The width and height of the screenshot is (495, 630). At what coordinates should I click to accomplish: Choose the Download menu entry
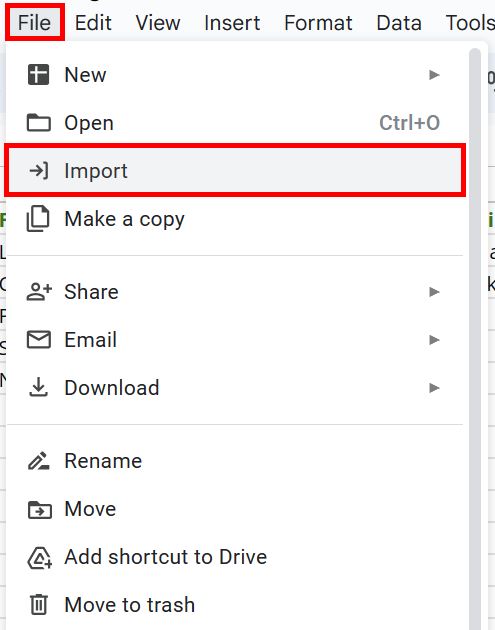(x=235, y=388)
